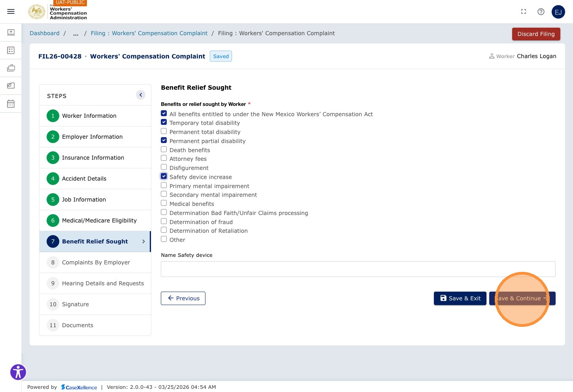Image resolution: width=573 pixels, height=392 pixels.
Task: Open the accessibility widget icon
Action: (18, 372)
